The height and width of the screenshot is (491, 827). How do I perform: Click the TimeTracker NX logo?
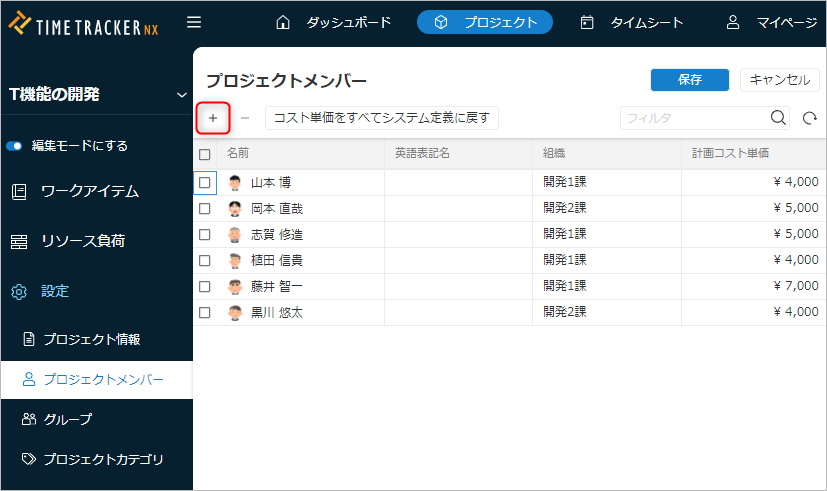click(86, 22)
